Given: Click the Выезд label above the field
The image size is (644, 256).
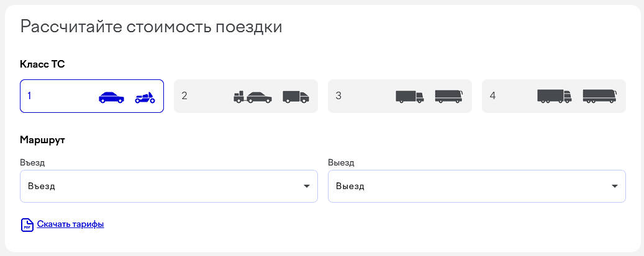Looking at the screenshot, I should (341, 162).
